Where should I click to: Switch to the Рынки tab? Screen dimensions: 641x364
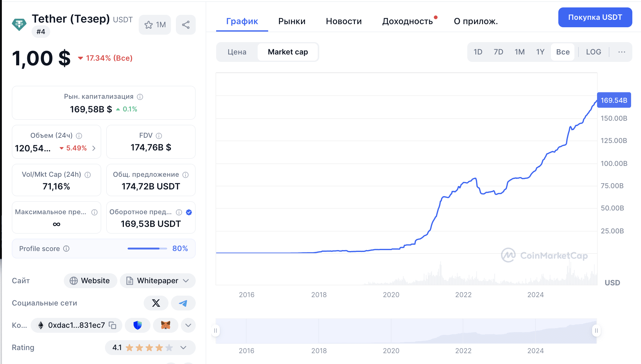(x=291, y=21)
